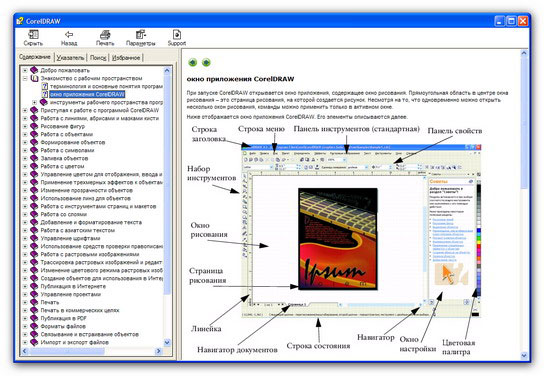Image resolution: width=544 pixels, height=376 pixels.
Task: Click contents tree vertical scrollbar down arrow
Action: coord(167,343)
